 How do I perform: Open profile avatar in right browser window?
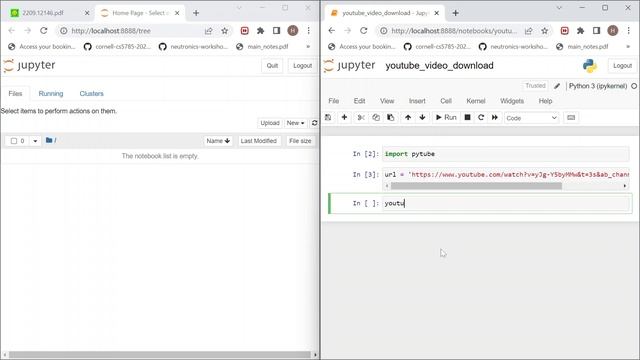click(613, 31)
